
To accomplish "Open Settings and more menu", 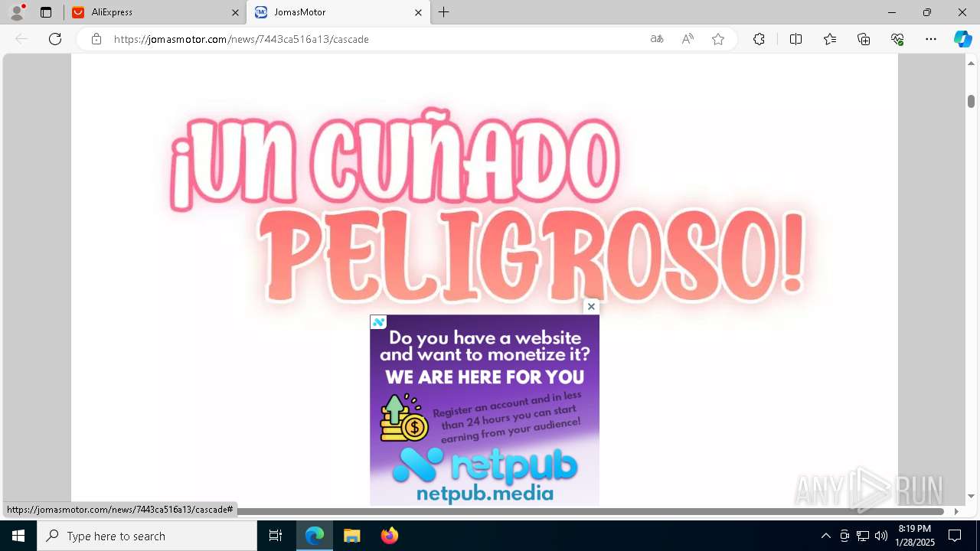I will click(x=931, y=39).
